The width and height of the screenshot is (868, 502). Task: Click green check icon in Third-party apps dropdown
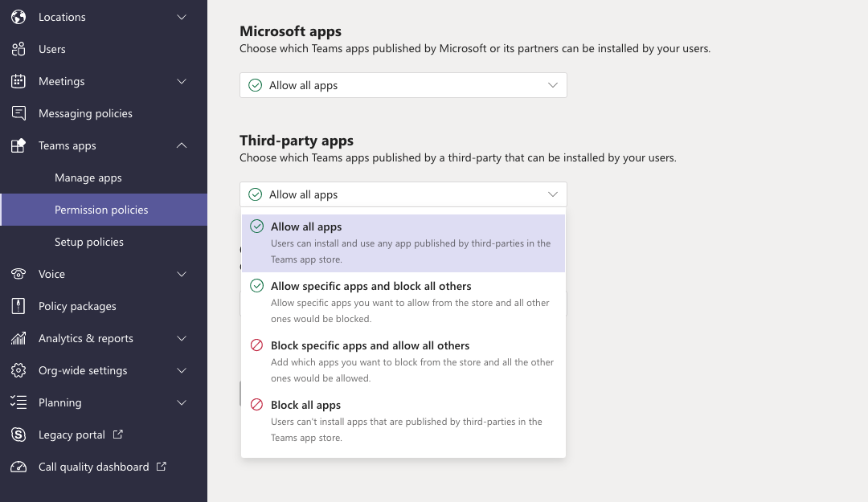(x=256, y=194)
